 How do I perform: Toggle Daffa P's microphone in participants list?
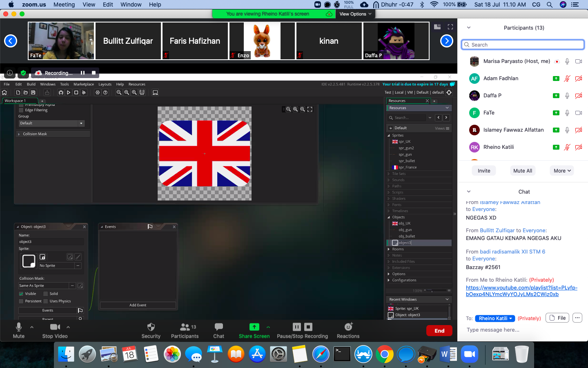(567, 96)
